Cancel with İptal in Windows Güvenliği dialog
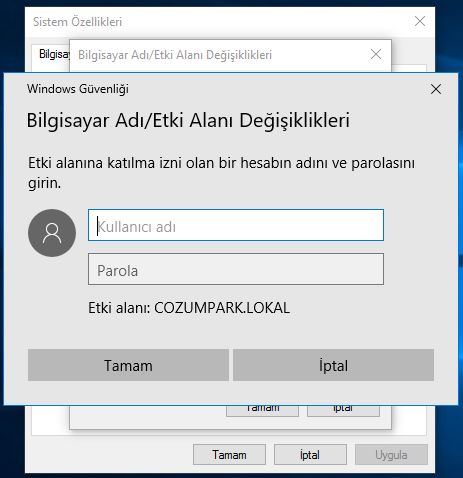The image size is (463, 478). click(333, 365)
